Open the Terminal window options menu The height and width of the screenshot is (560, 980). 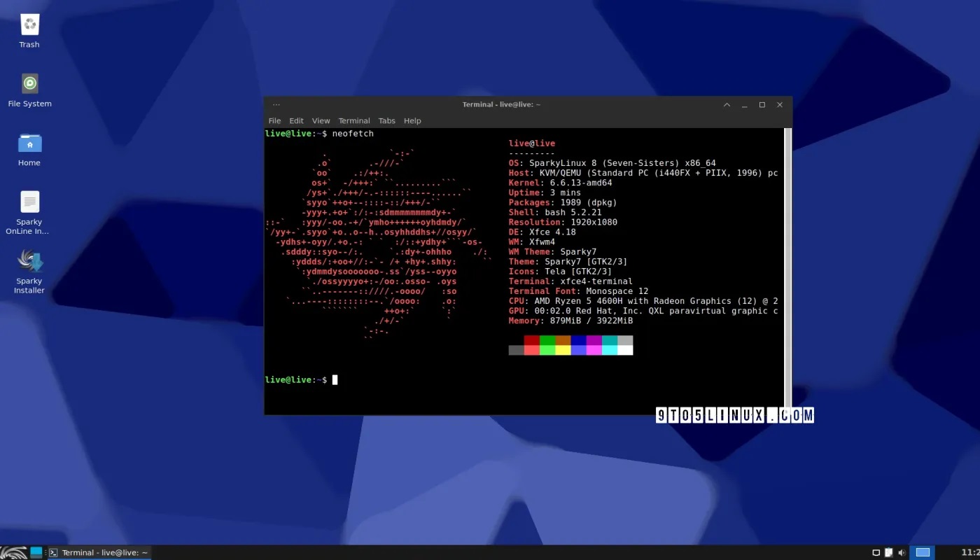(276, 104)
